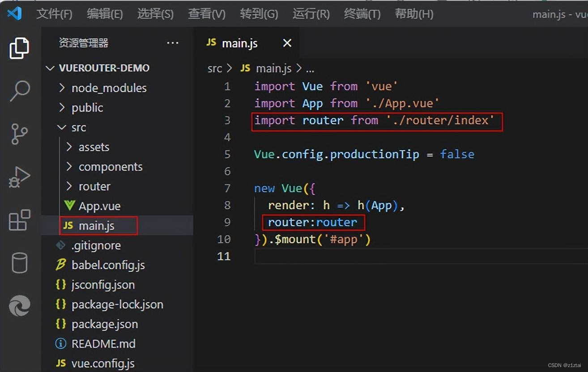Close the main.js tab
This screenshot has width=588, height=372.
point(286,43)
